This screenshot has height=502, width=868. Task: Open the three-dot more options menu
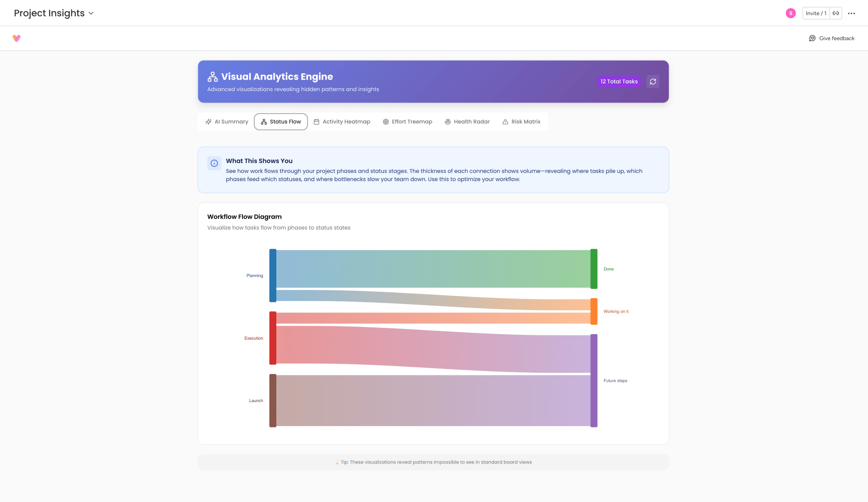coord(851,13)
